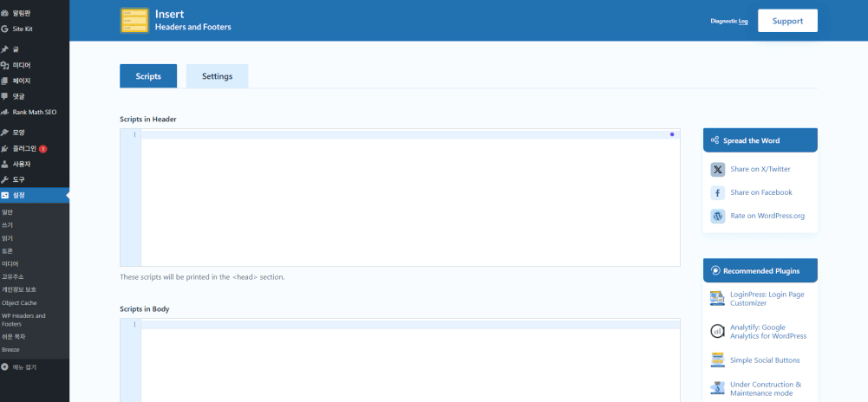The width and height of the screenshot is (868, 402).
Task: Click the Facebook share icon
Action: tap(717, 192)
